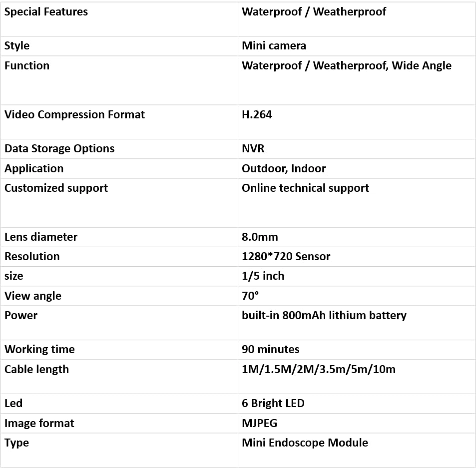
Task: Select the 'H.264' value cell
Action: pos(257,114)
